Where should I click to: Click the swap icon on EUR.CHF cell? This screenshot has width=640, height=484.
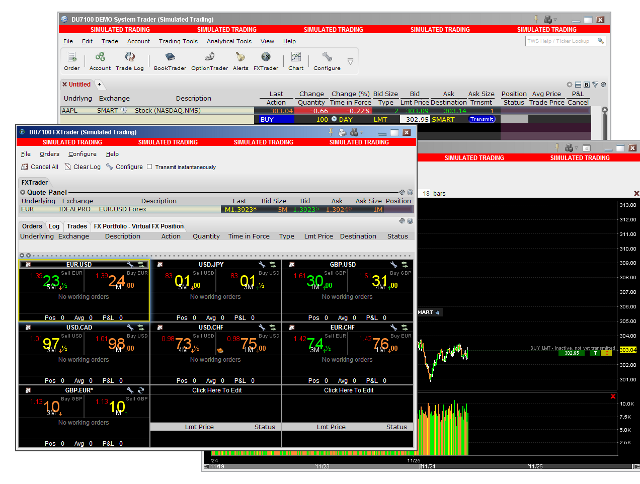[x=405, y=327]
